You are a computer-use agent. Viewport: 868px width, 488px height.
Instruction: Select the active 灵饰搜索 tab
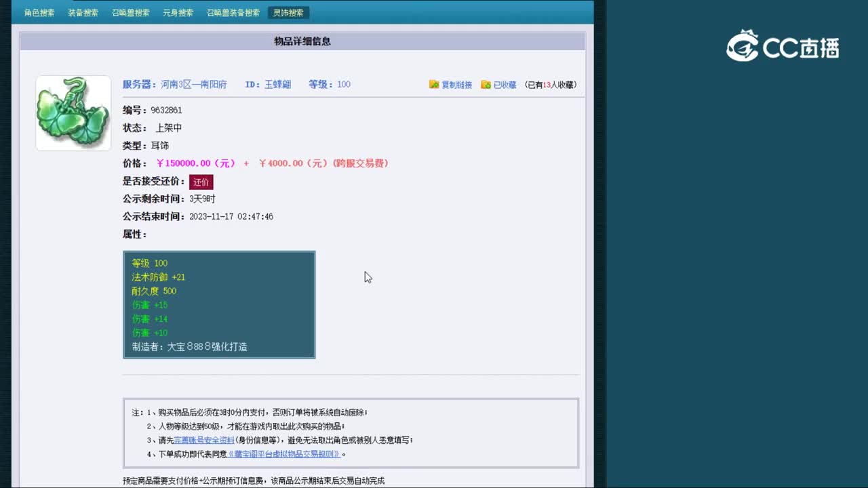click(x=288, y=12)
